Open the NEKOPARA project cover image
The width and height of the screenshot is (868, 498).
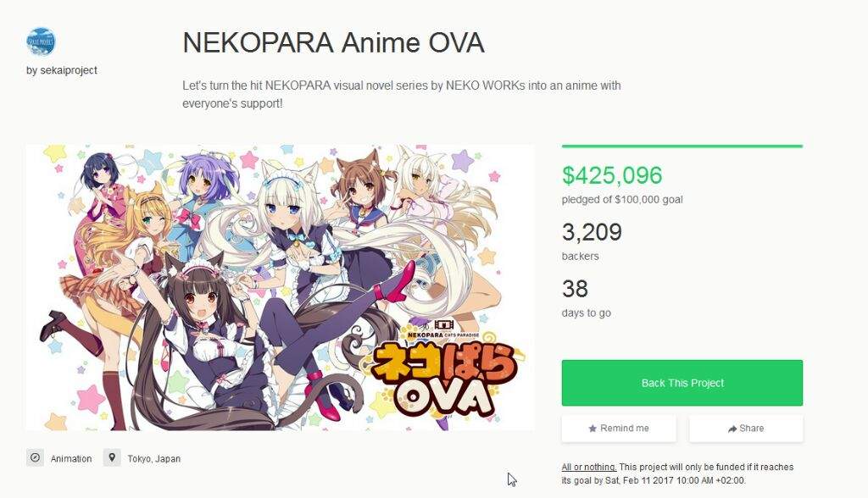point(280,288)
